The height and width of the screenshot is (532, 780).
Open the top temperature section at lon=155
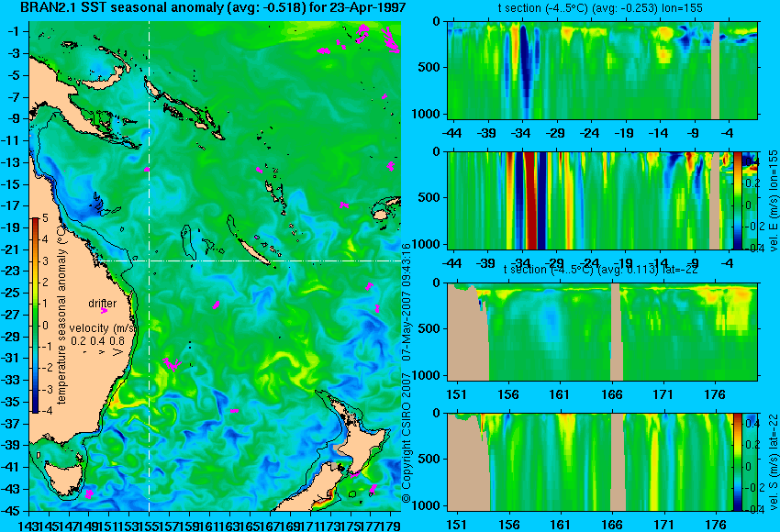[602, 70]
